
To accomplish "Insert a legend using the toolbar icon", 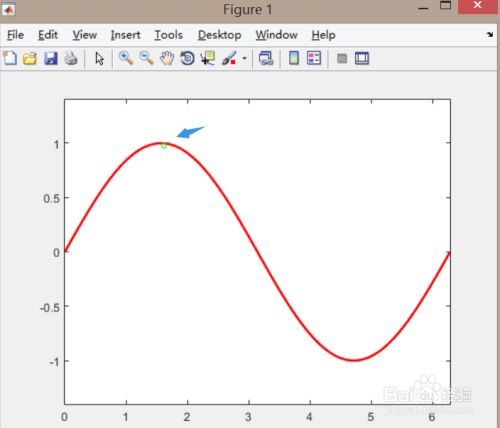I will click(x=314, y=58).
